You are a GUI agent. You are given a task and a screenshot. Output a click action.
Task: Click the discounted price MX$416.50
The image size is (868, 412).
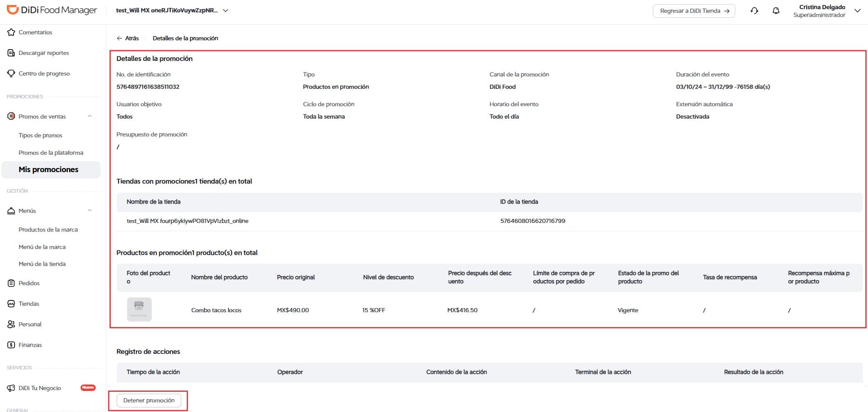coord(462,310)
